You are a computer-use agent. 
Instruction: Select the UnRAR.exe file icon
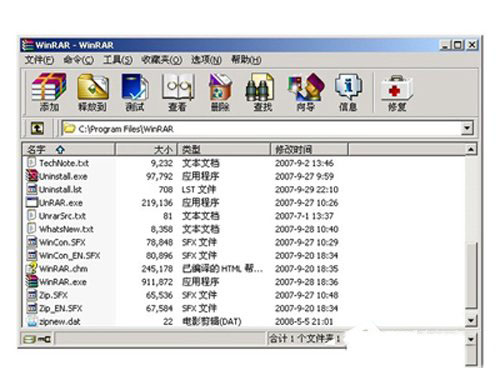[32, 202]
